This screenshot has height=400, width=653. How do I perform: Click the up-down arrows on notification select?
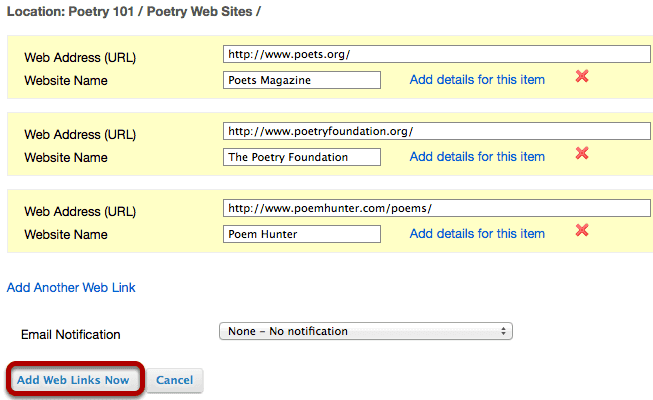coord(503,331)
